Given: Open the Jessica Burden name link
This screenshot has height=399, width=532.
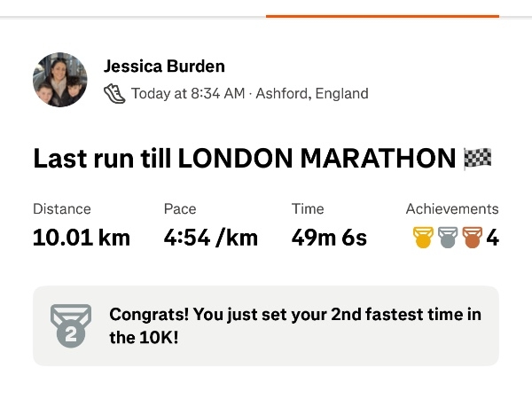Looking at the screenshot, I should click(x=164, y=66).
